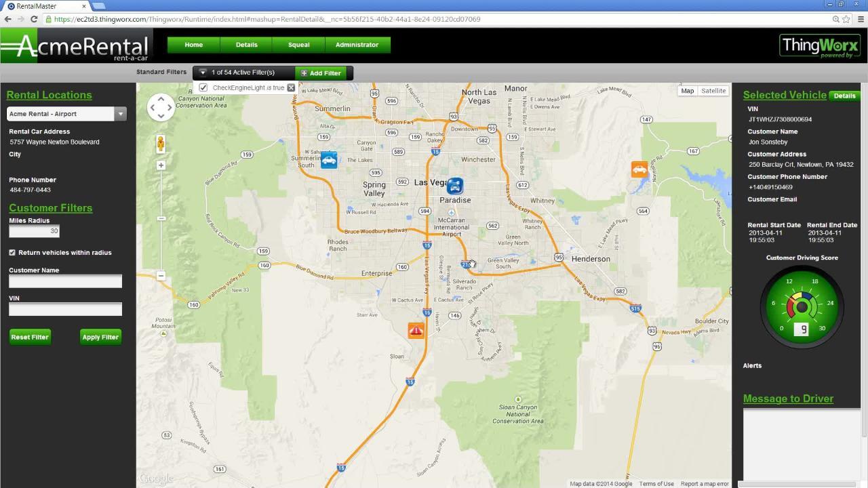Click the rental phone number 484-797-0443
868x488 pixels.
(31, 190)
